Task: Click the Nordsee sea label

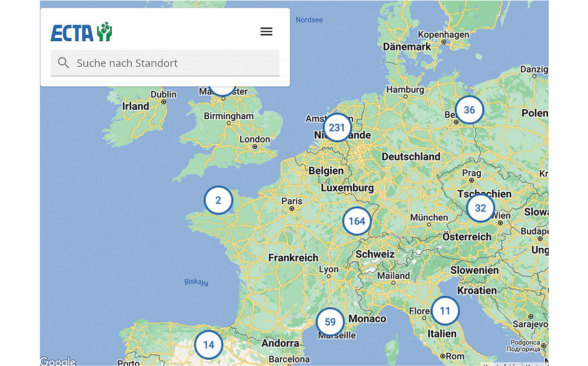Action: click(x=310, y=20)
